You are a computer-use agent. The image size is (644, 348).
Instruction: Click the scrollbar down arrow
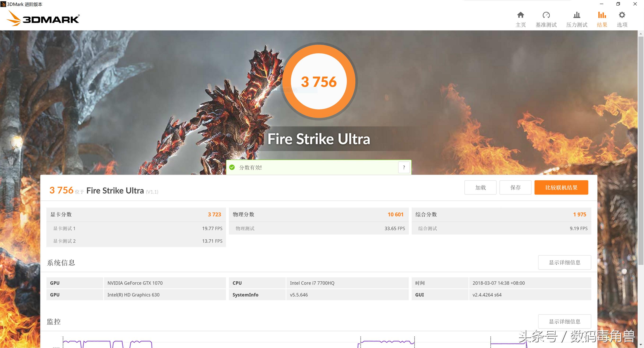point(641,345)
